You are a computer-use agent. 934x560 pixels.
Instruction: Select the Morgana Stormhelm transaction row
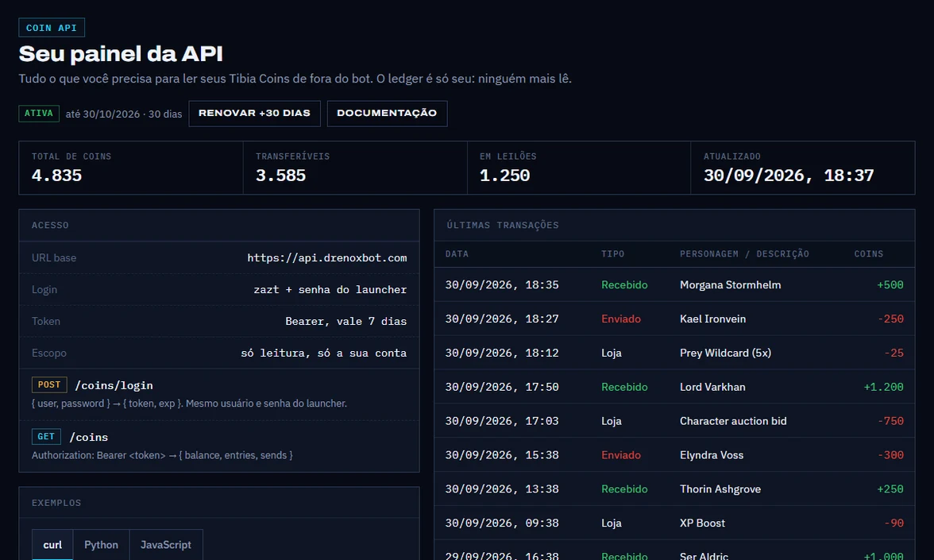pyautogui.click(x=674, y=284)
